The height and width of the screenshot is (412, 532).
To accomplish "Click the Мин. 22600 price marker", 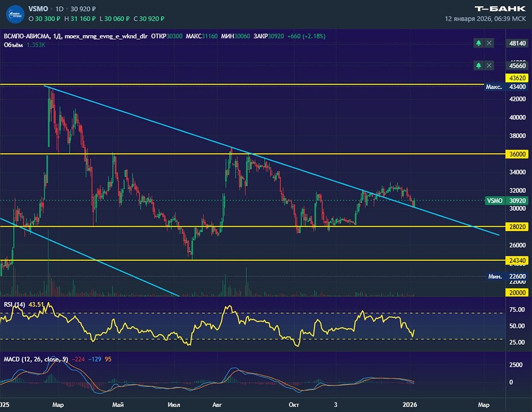I will tap(507, 276).
